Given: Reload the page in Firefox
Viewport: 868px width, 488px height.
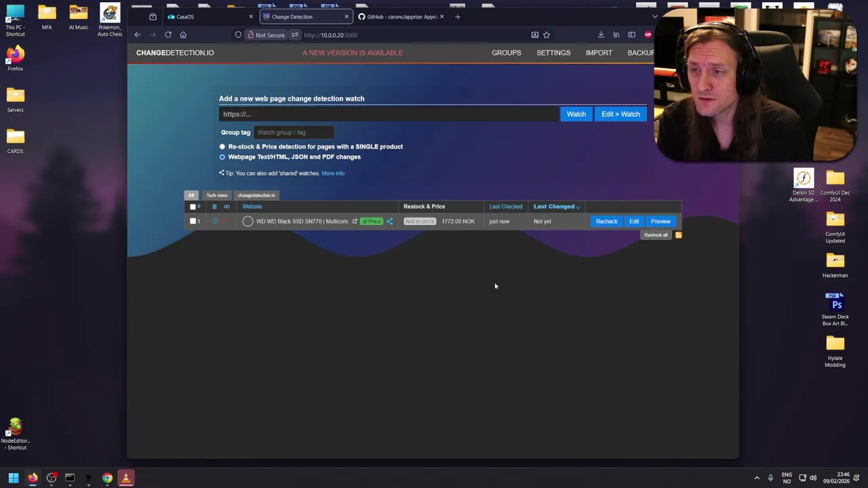Looking at the screenshot, I should (168, 35).
